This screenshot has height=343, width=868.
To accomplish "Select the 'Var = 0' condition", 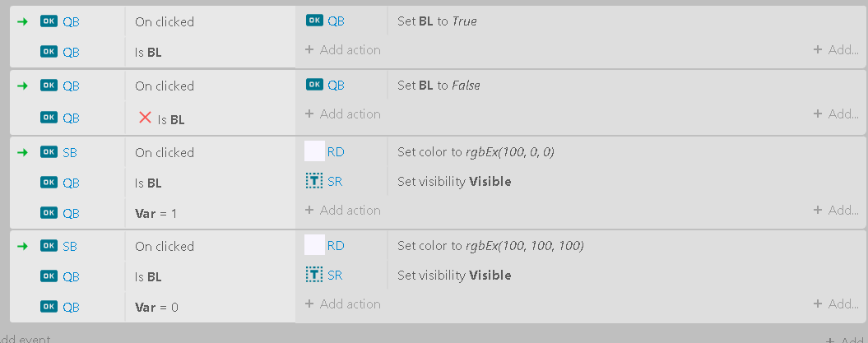I will [x=156, y=307].
